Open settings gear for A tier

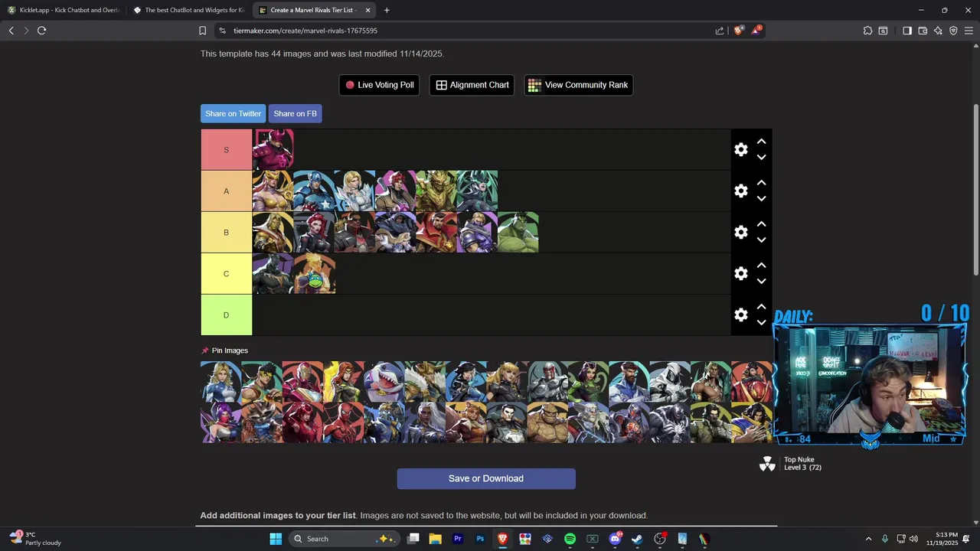[x=740, y=191]
